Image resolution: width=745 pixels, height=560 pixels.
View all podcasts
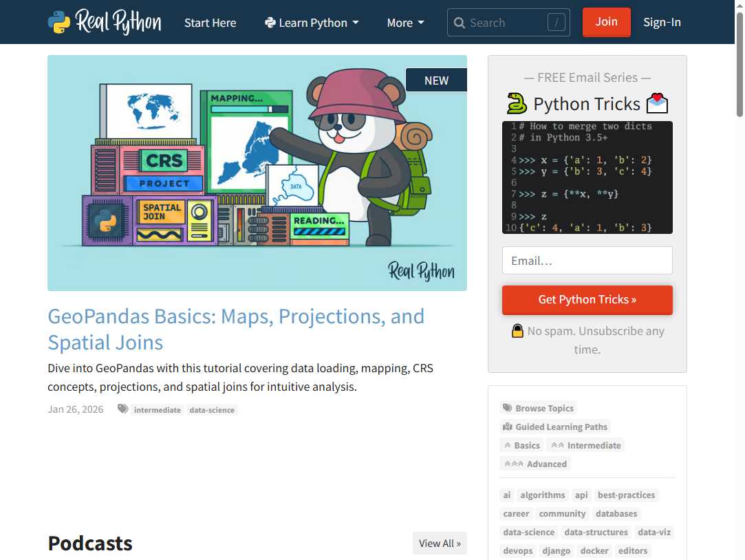pyautogui.click(x=440, y=543)
